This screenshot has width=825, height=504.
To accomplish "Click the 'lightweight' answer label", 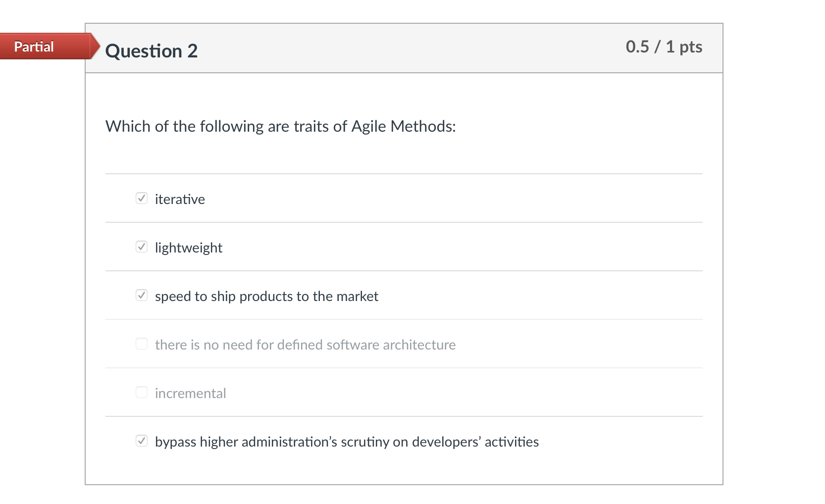I will (189, 248).
